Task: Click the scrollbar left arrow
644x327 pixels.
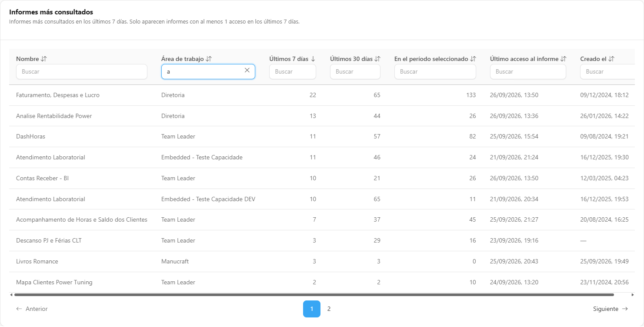Action: [x=11, y=295]
